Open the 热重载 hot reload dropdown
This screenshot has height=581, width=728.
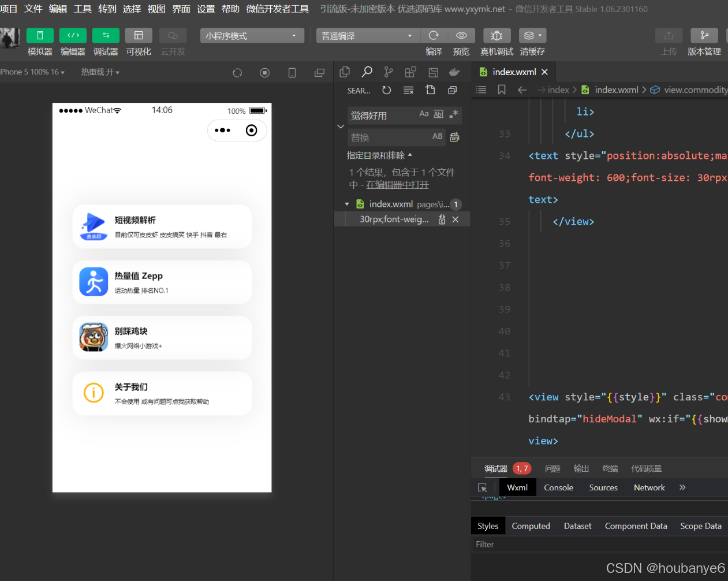100,72
